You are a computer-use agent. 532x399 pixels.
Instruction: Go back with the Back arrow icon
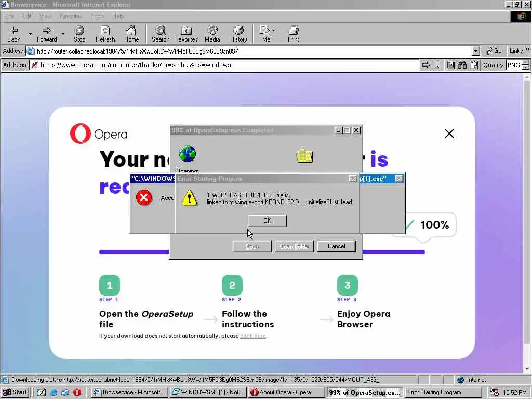click(14, 34)
